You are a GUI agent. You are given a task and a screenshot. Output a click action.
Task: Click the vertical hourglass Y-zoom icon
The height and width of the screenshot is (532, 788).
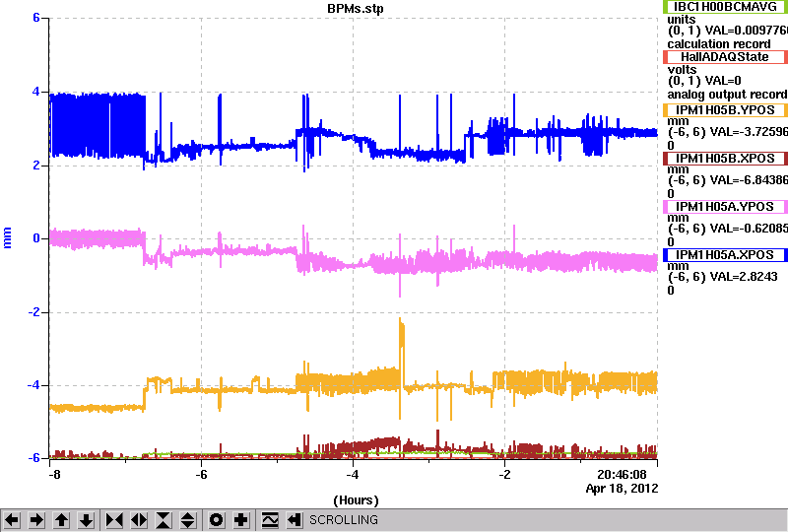point(164,520)
